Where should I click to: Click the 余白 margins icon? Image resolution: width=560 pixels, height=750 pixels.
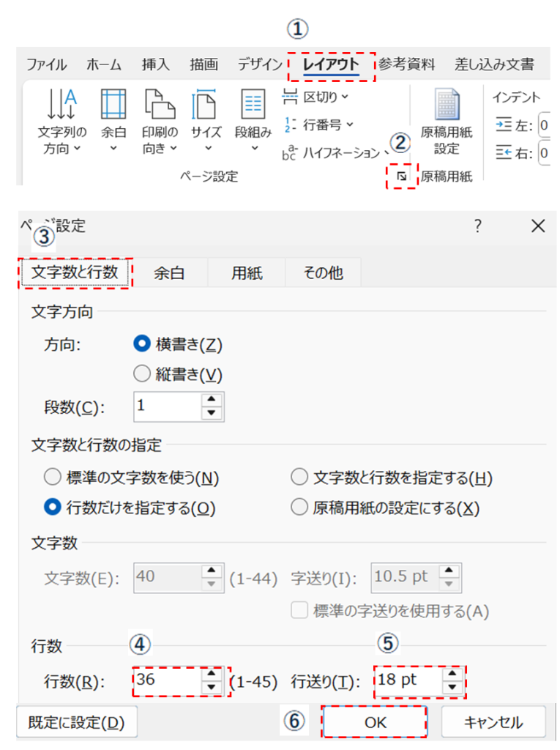pos(113,104)
